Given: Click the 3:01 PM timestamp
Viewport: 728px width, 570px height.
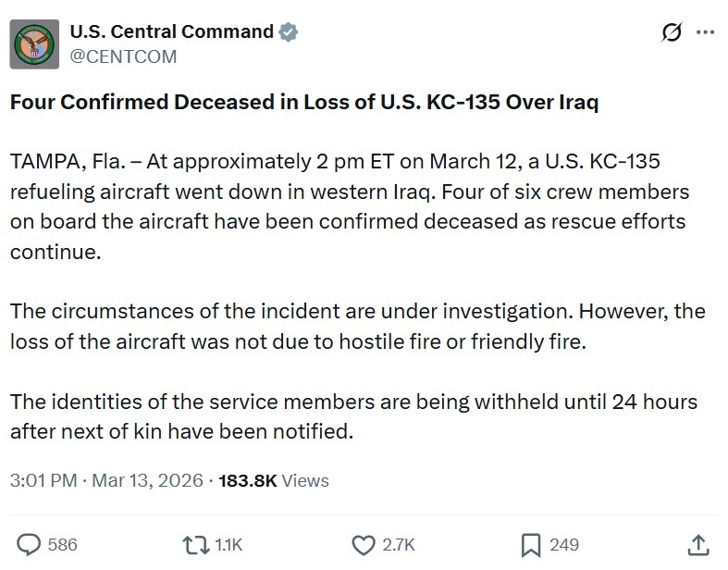Looking at the screenshot, I should pos(43,480).
